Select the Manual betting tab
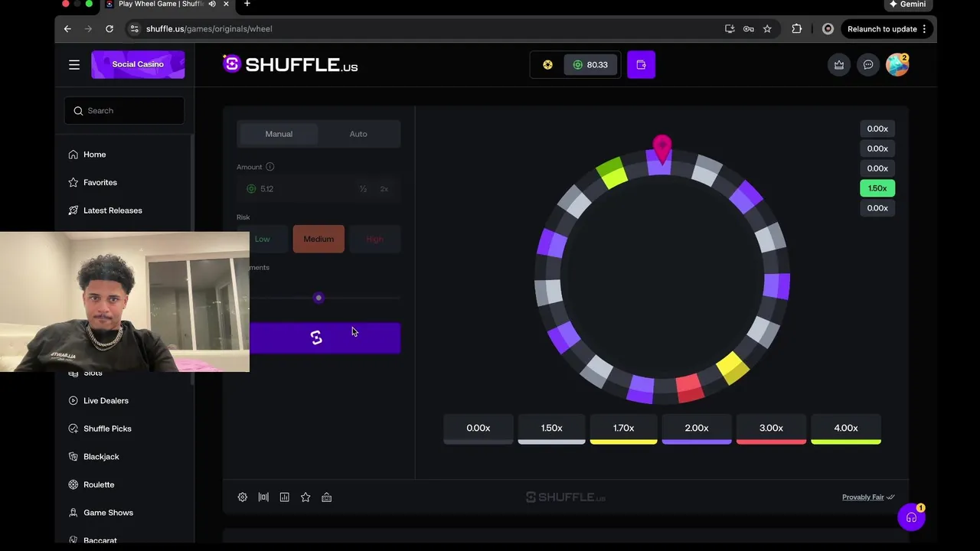This screenshot has height=551, width=980. [x=279, y=134]
